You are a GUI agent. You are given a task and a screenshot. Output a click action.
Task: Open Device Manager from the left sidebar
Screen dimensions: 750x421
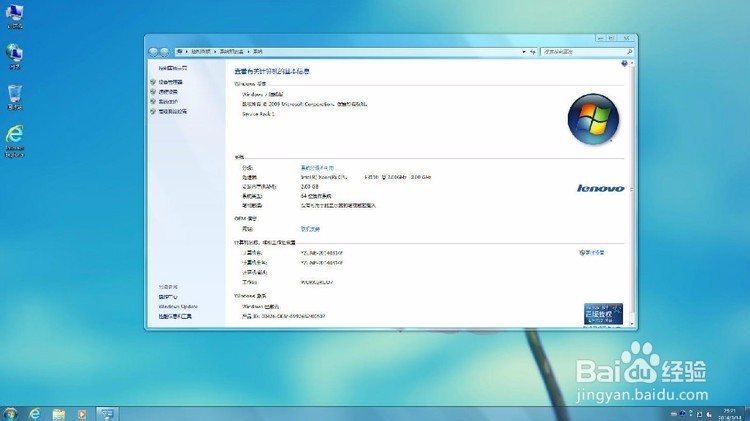[170, 82]
